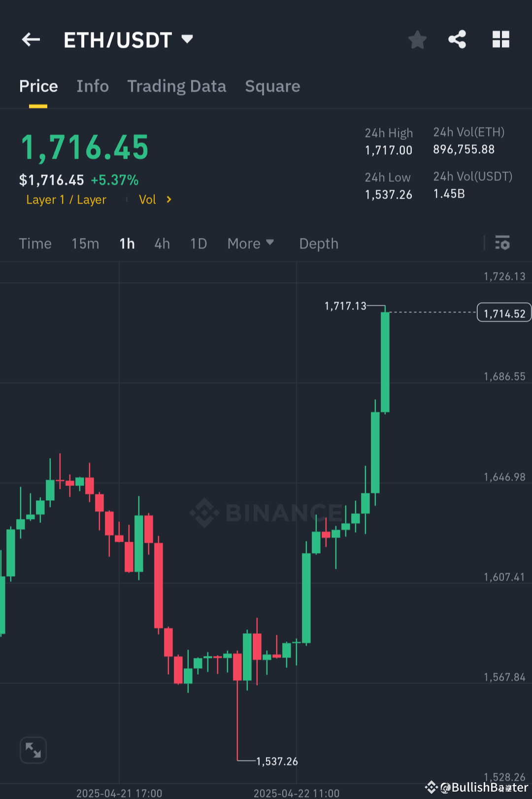
Task: Select the Price tab
Action: [38, 86]
